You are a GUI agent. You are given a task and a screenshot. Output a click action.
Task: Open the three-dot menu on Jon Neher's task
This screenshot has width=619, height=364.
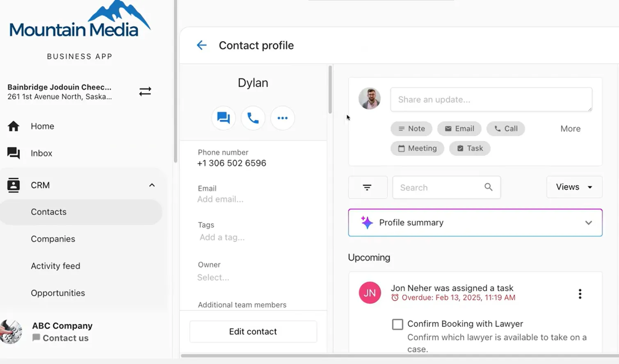(x=580, y=293)
